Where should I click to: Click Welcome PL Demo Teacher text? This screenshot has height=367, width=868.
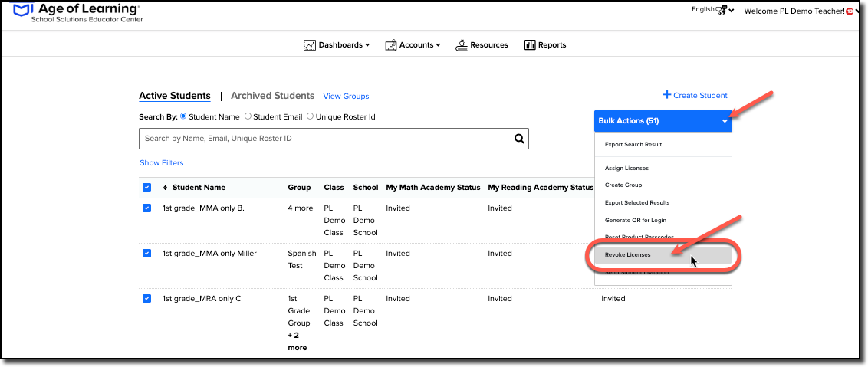pyautogui.click(x=794, y=11)
